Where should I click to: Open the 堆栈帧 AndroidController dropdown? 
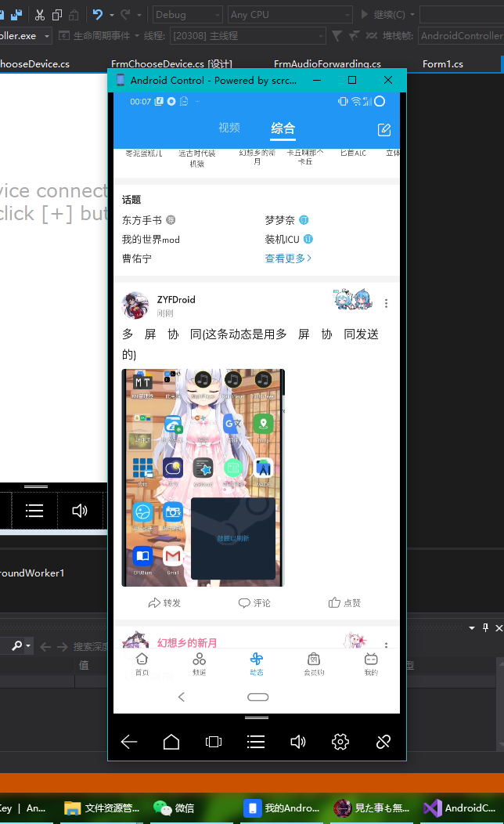tap(462, 36)
